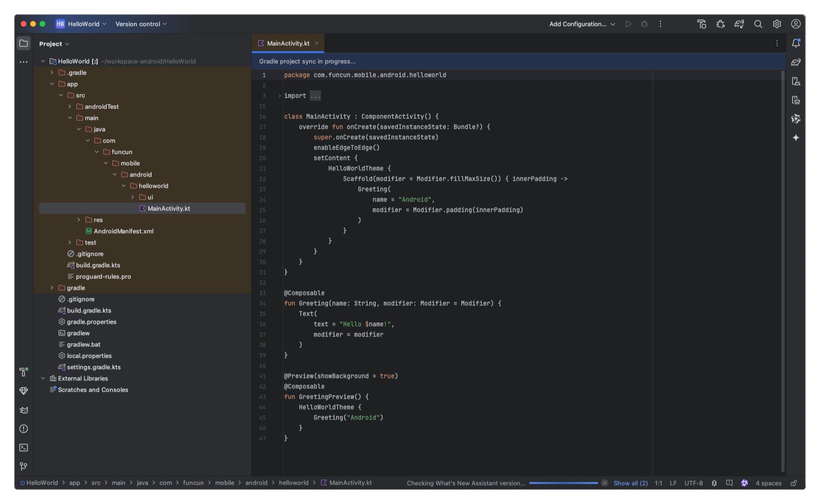Viewport: 820px width, 504px height.
Task: Click the funcun breadcrumb in navigation bar
Action: point(193,483)
